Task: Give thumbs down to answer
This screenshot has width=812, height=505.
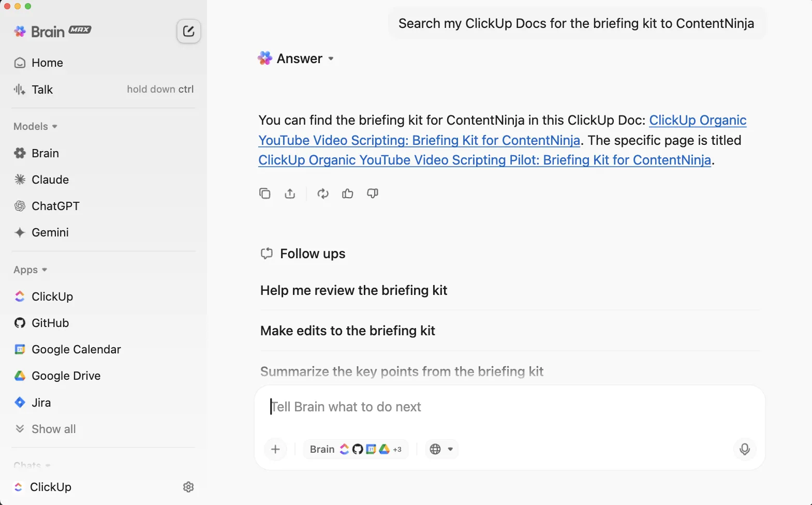Action: [x=373, y=194]
